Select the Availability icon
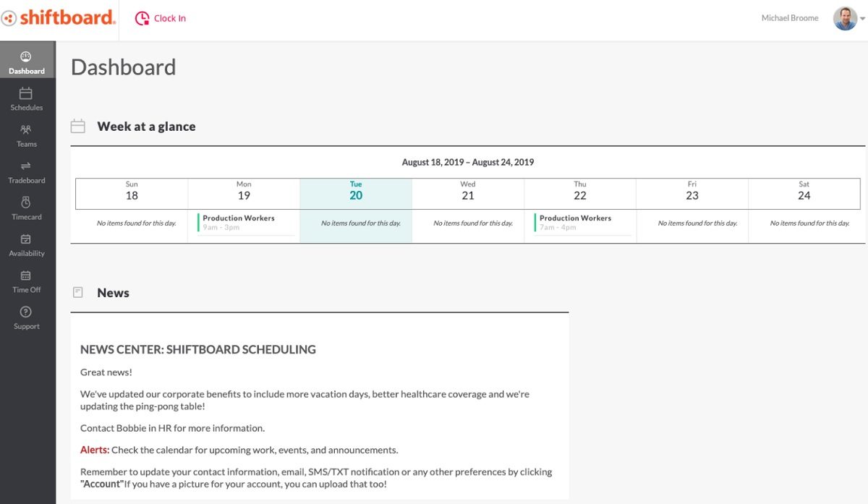The image size is (868, 504). point(26,239)
